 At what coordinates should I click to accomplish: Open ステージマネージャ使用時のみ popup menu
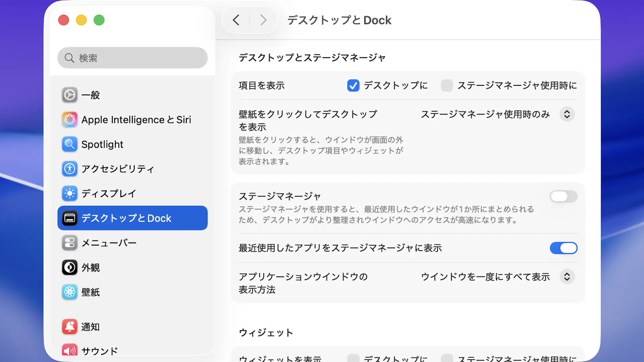click(x=567, y=114)
